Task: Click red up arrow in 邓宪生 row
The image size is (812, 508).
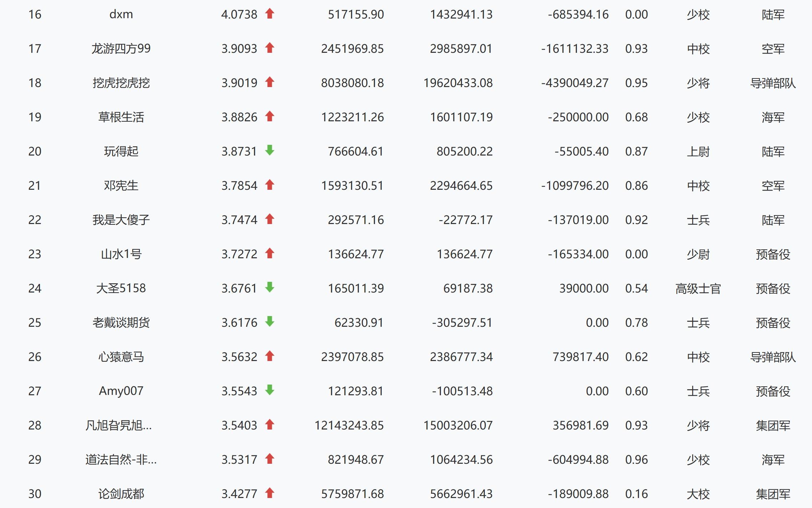Action: coord(270,185)
